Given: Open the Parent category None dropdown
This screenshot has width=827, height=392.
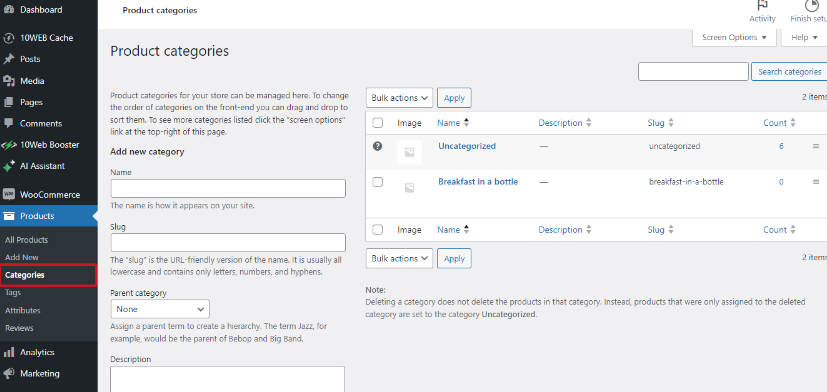Looking at the screenshot, I should pyautogui.click(x=160, y=309).
